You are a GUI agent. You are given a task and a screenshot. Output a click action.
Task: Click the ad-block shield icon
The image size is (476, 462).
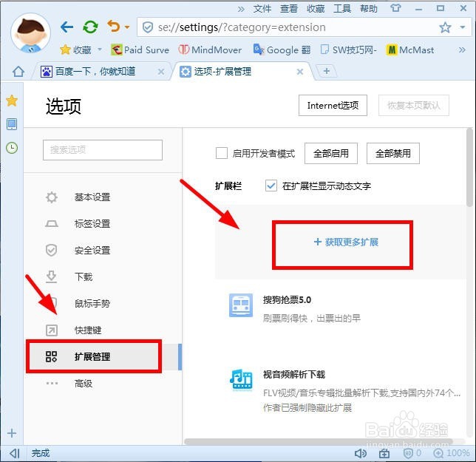coord(408,453)
